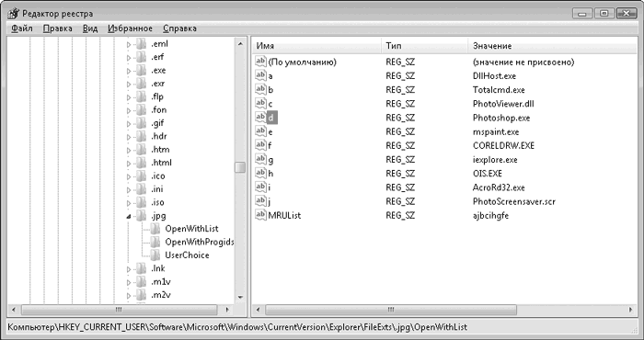Select the MRUList value icon
The height and width of the screenshot is (340, 644).
click(x=260, y=215)
